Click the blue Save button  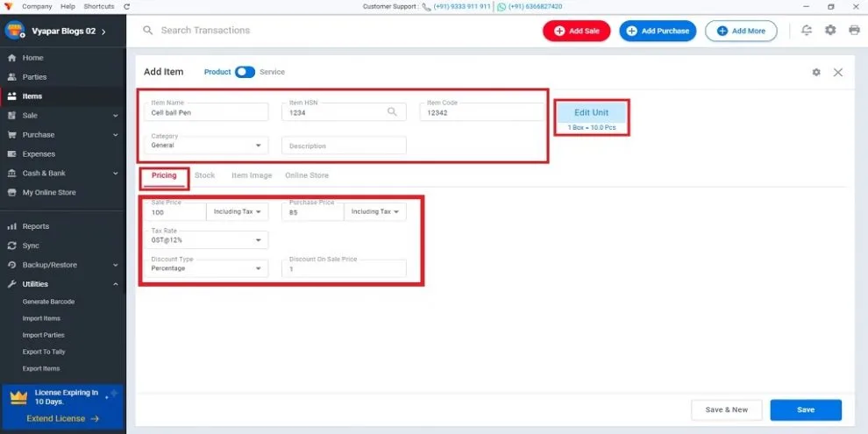[x=806, y=409]
